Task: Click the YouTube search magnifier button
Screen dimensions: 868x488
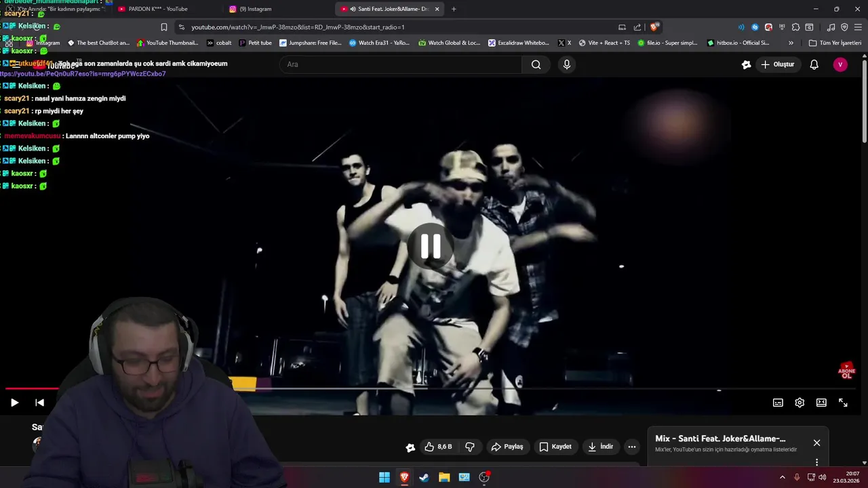Action: click(536, 64)
